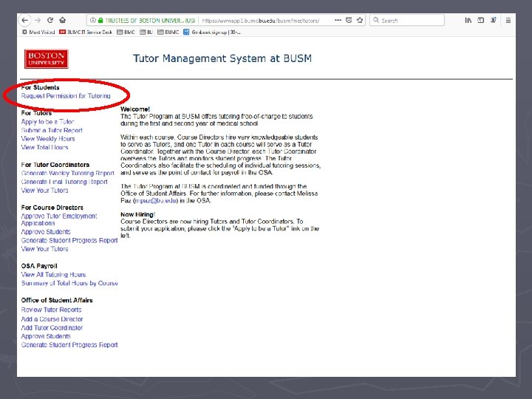Click Request Permission for Tutoring link
Image resolution: width=532 pixels, height=399 pixels.
point(66,96)
